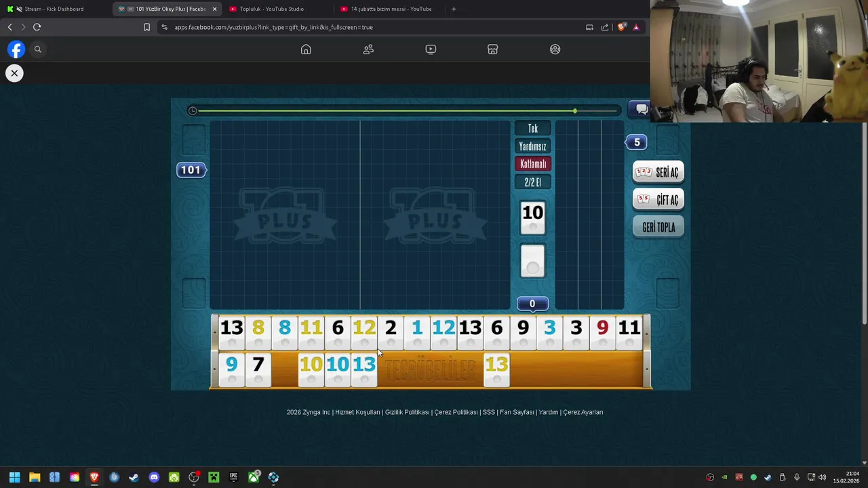Open the site settings icon beside the URL
The image size is (868, 488).
coord(164,27)
